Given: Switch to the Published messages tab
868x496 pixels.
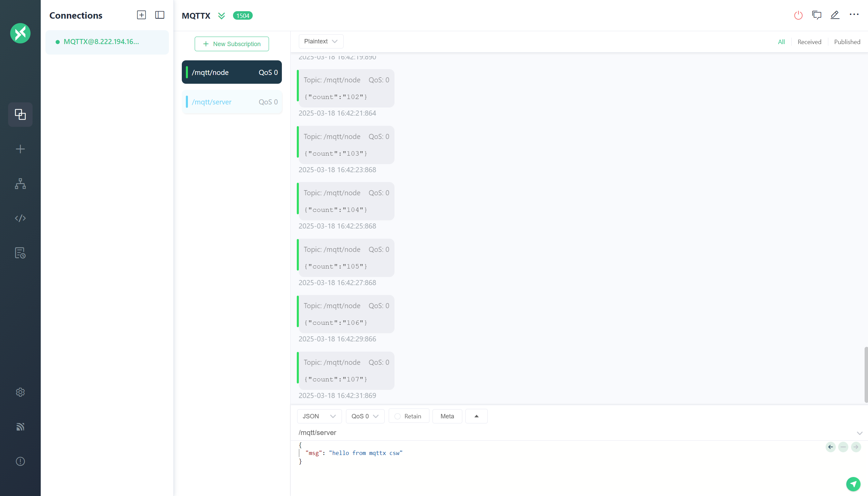Looking at the screenshot, I should pos(847,42).
